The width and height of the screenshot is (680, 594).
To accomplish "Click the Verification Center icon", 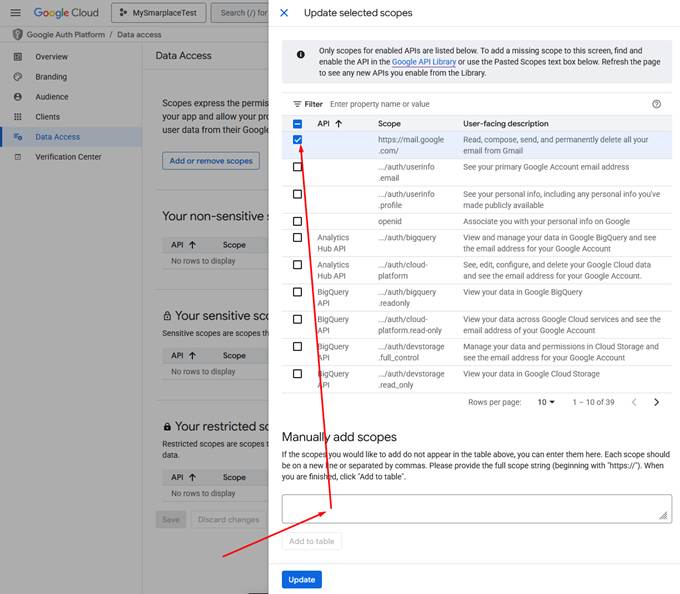I will (x=18, y=157).
